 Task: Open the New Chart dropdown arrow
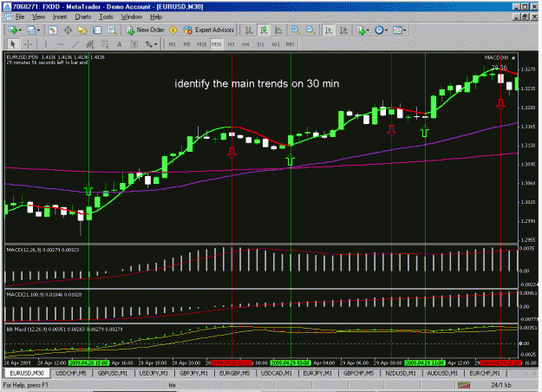[x=21, y=30]
